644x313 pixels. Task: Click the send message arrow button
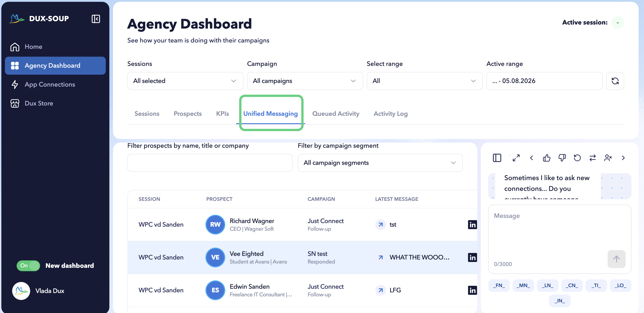616,259
